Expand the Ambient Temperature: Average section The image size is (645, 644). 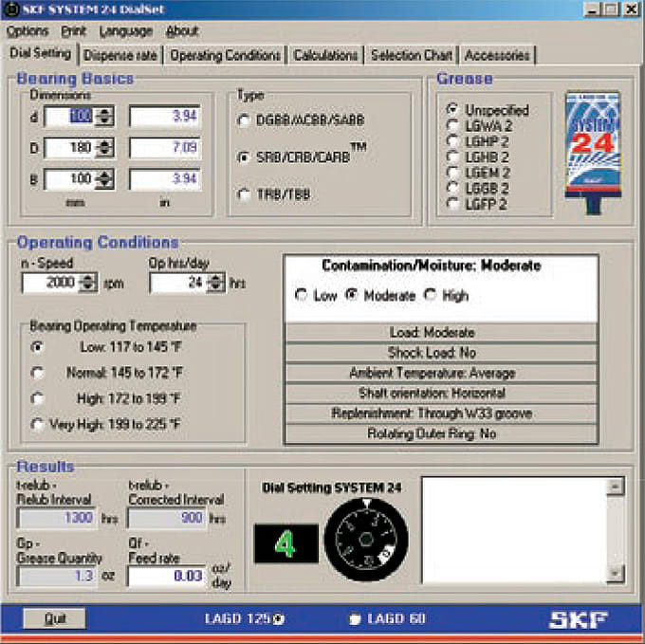pos(441,373)
